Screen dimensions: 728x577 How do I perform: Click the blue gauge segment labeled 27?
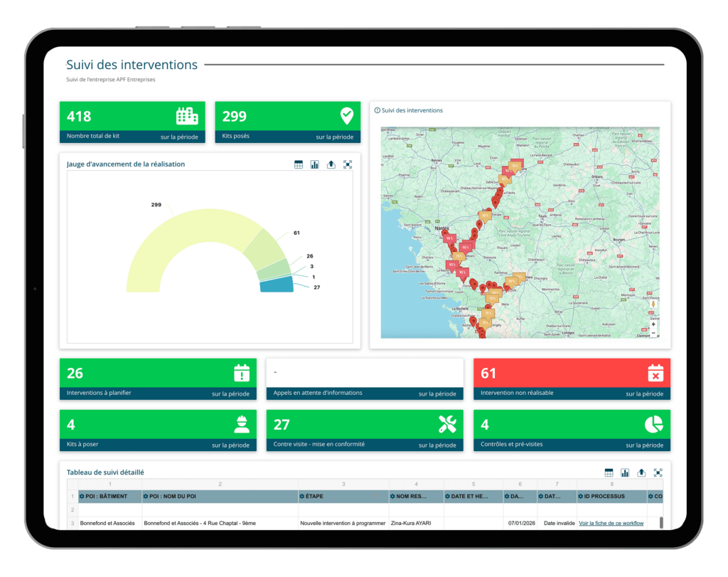(x=277, y=285)
